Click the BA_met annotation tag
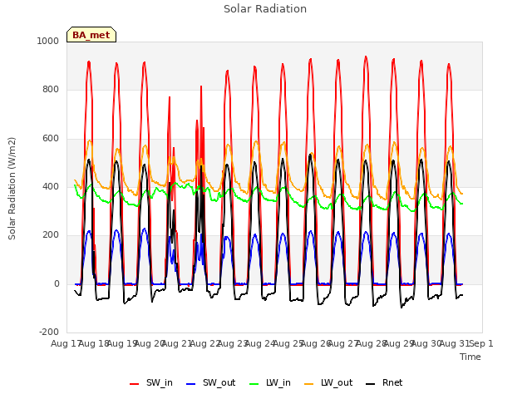This screenshot has height=399, width=532. point(91,35)
